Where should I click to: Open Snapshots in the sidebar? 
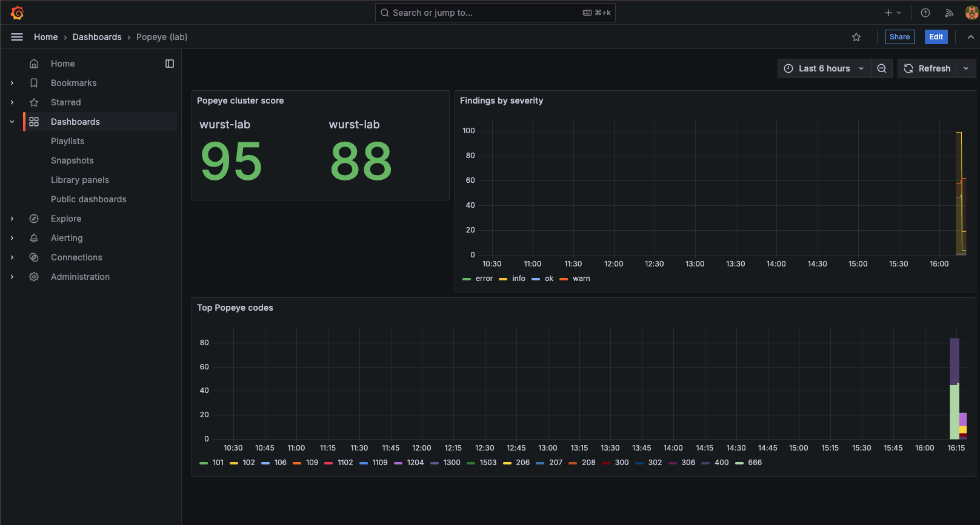72,160
